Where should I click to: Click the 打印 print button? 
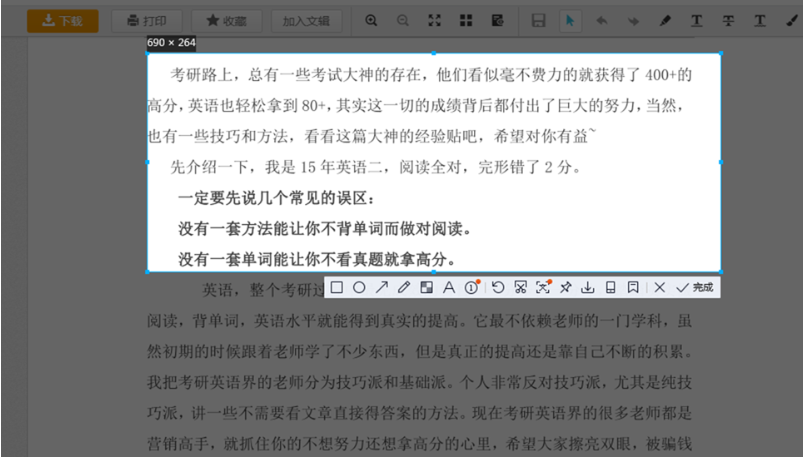click(x=147, y=20)
